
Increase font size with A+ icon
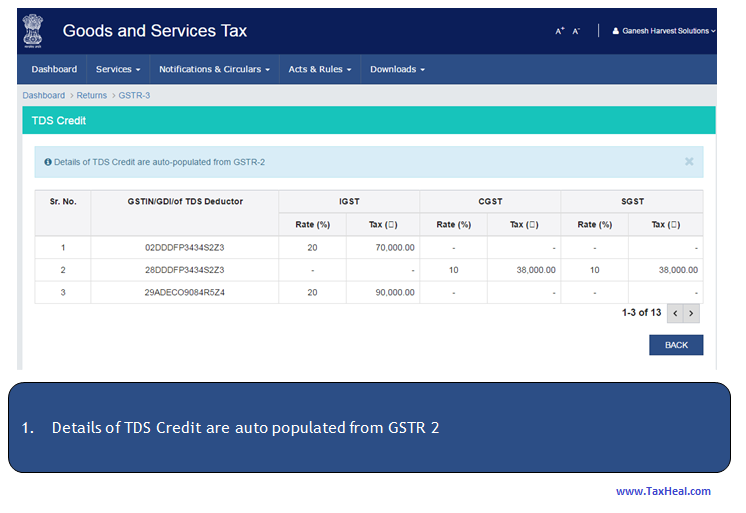click(x=560, y=32)
